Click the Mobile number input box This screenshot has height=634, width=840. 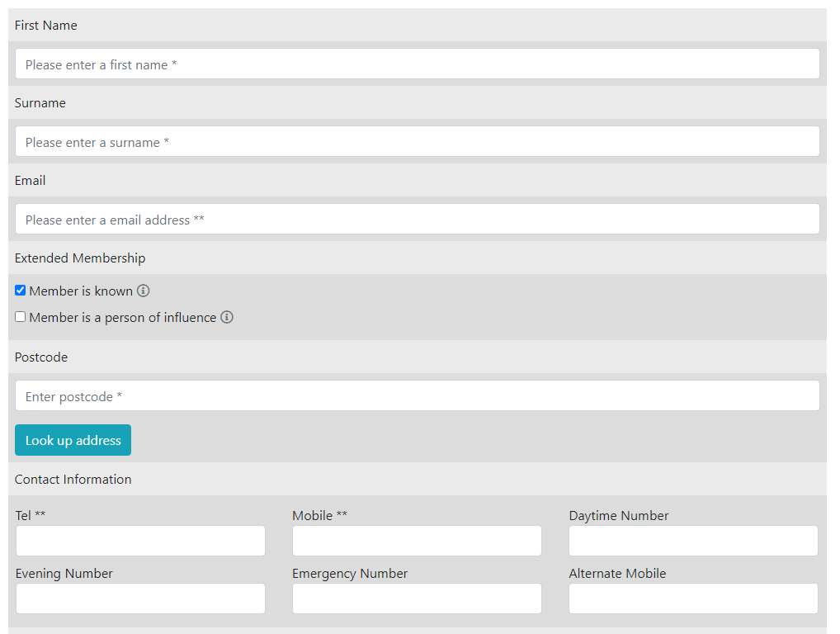pyautogui.click(x=417, y=541)
